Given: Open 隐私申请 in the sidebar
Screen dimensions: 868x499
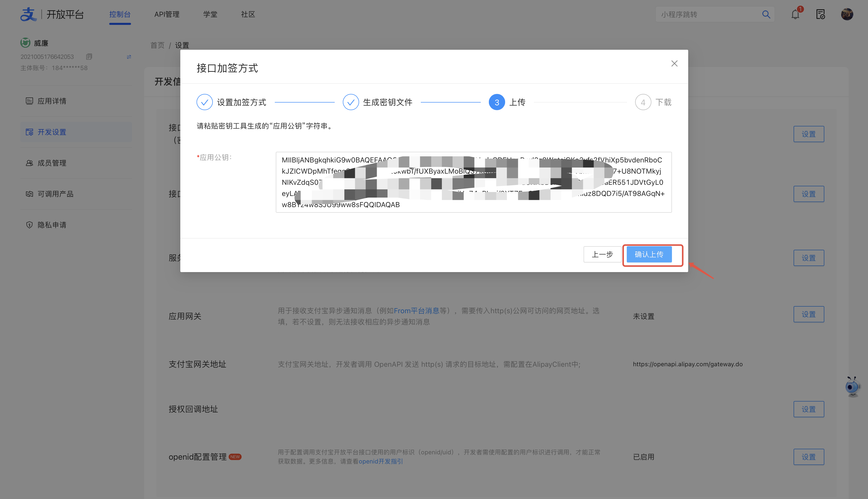Looking at the screenshot, I should 76,225.
